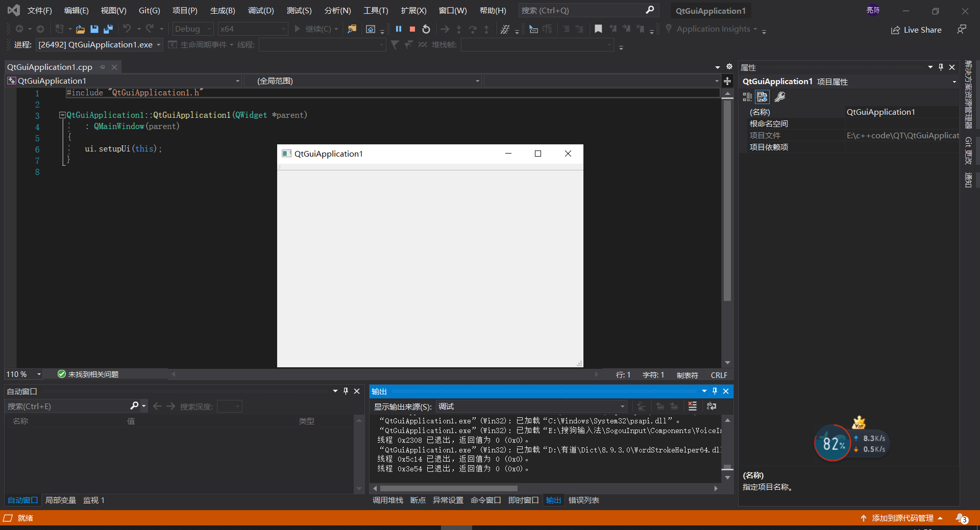Switch to the 错误列表 tab
The image size is (980, 530).
point(583,500)
